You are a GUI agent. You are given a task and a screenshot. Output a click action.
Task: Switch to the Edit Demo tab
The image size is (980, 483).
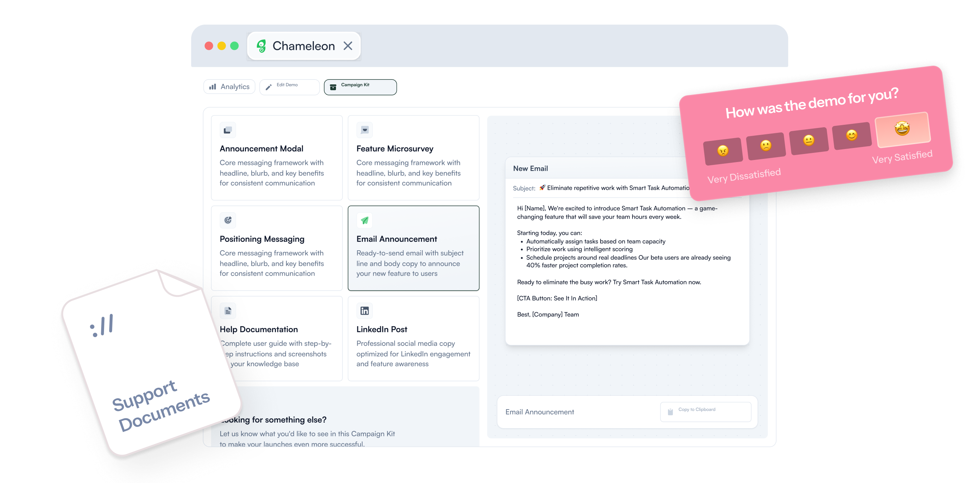(289, 87)
